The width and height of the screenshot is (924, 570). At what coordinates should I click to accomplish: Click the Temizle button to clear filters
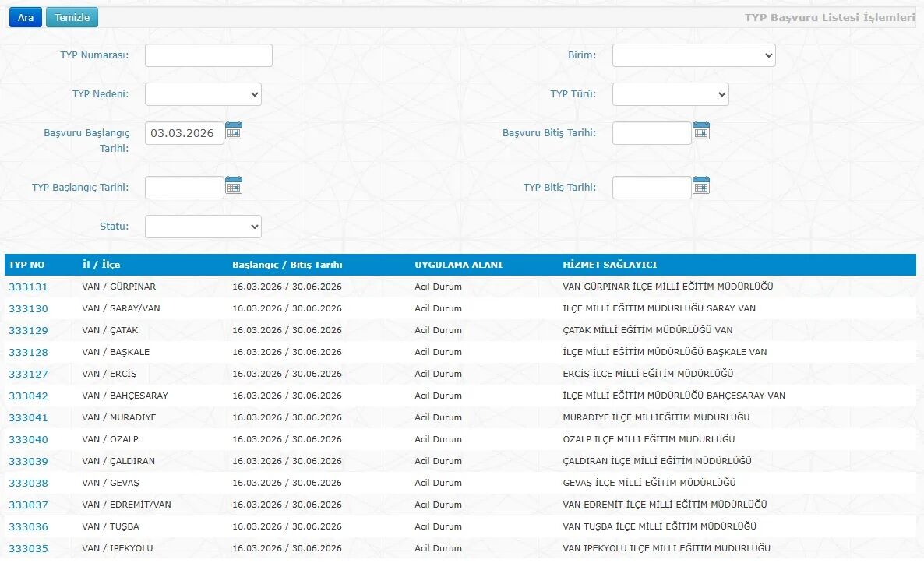coord(72,18)
